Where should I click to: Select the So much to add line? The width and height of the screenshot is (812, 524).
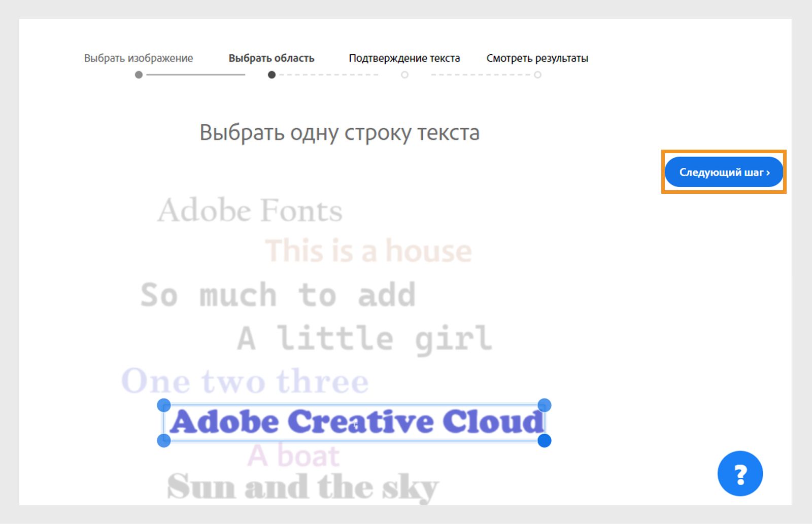click(x=278, y=295)
